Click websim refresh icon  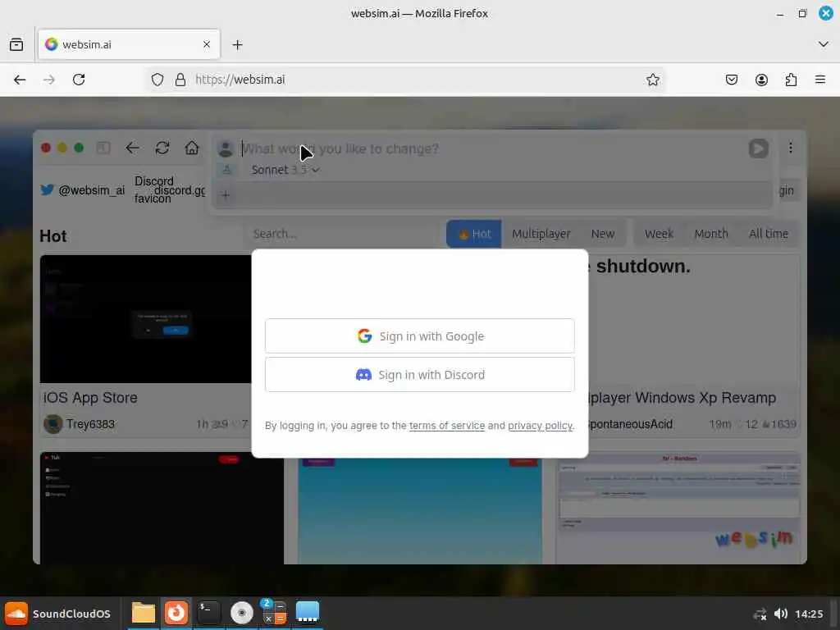[162, 148]
